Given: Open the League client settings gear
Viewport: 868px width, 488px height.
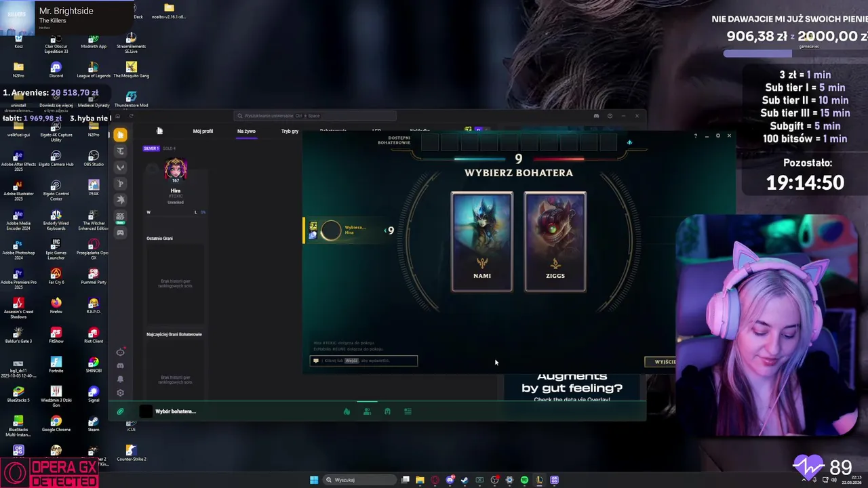Looking at the screenshot, I should (718, 136).
